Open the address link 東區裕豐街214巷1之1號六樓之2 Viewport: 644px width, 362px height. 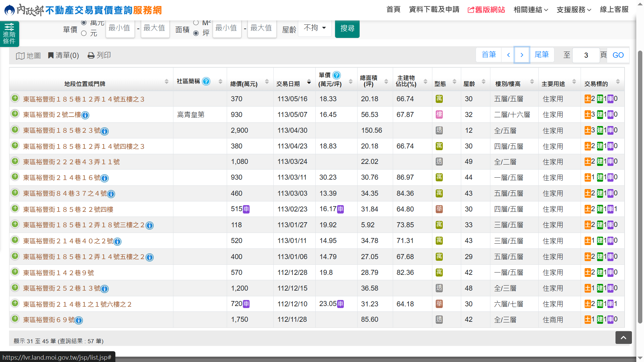point(77,304)
